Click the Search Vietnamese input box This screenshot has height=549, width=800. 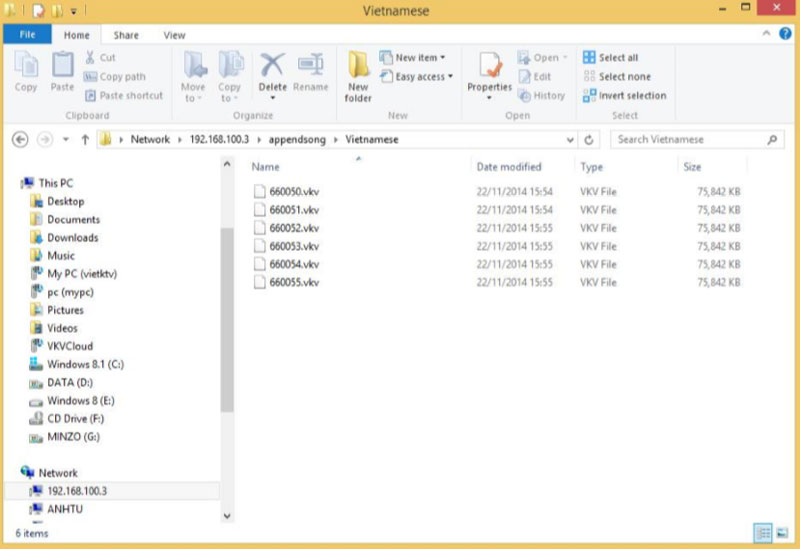coord(690,140)
